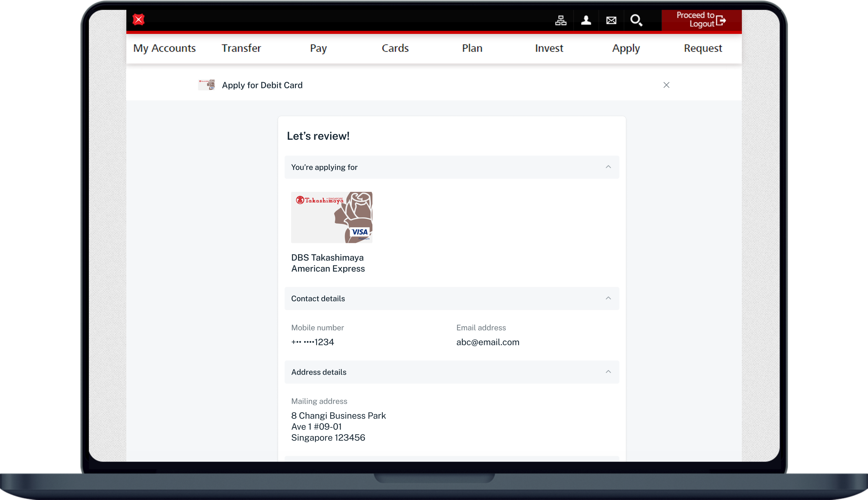Open the Pay menu
The height and width of the screenshot is (500, 868).
click(x=318, y=48)
